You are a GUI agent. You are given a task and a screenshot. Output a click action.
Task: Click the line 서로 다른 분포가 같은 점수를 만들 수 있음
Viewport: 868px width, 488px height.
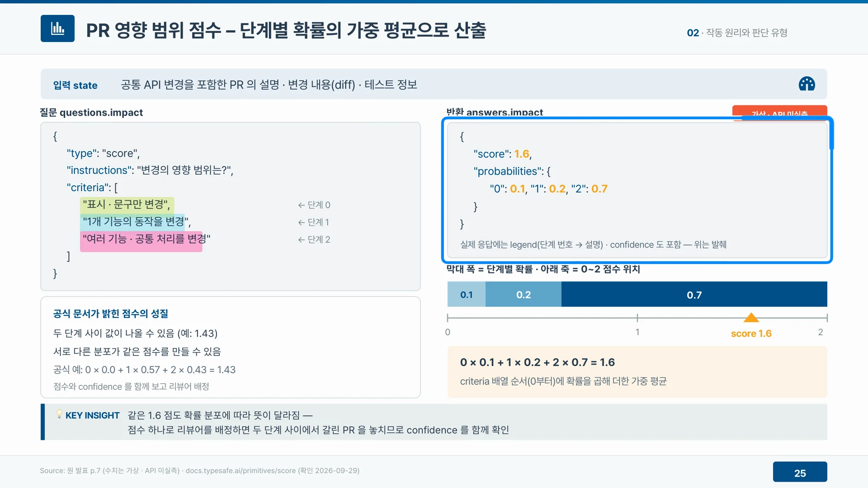click(x=137, y=352)
